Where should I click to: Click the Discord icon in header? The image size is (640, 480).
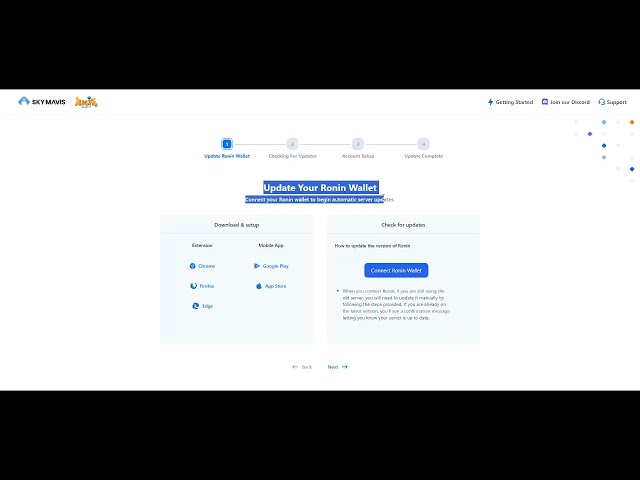(x=544, y=102)
